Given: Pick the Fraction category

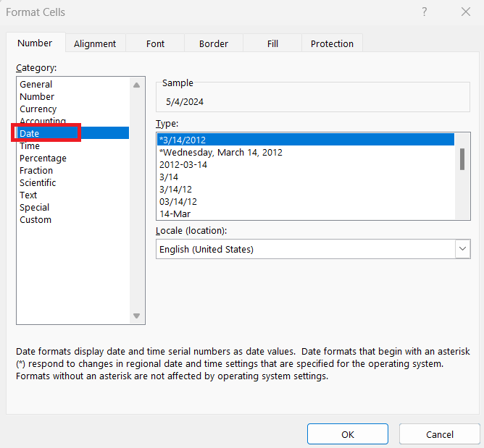Looking at the screenshot, I should (73, 171).
